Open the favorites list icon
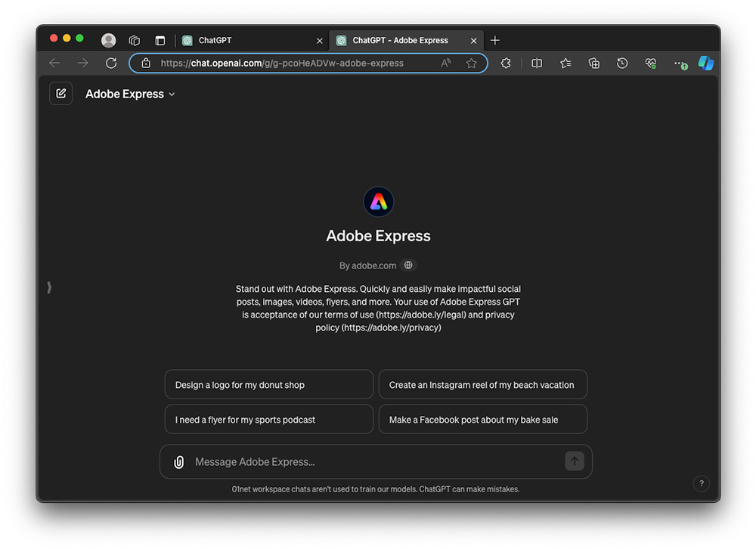756x549 pixels. [x=565, y=64]
